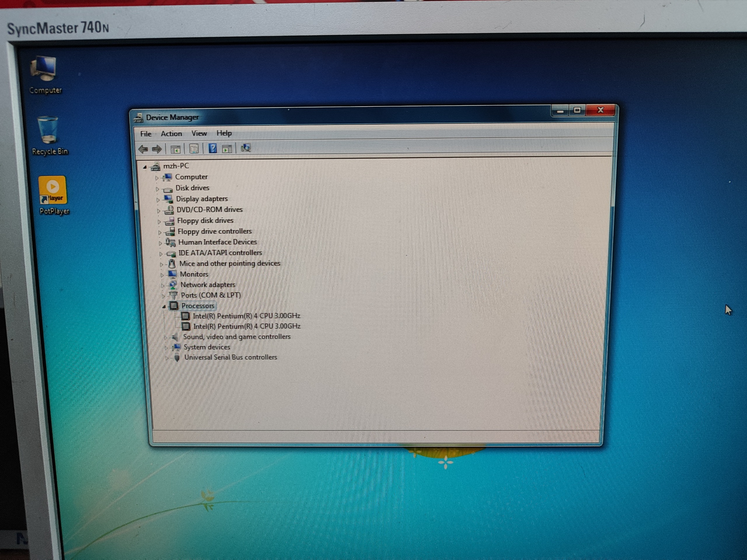Expand the Computer category
747x560 pixels.
coord(156,178)
